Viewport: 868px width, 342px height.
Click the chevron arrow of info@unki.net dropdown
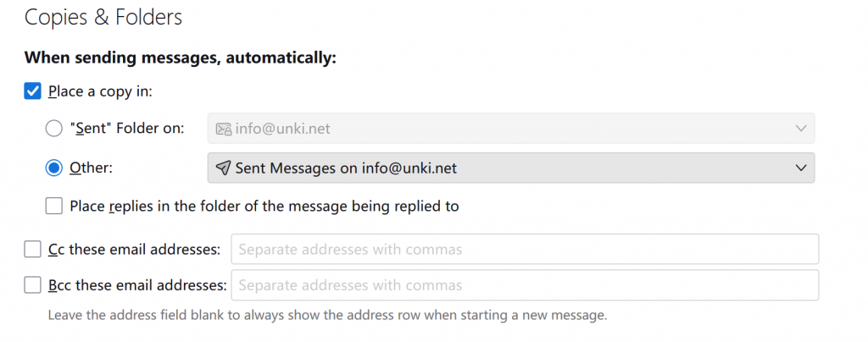point(801,129)
